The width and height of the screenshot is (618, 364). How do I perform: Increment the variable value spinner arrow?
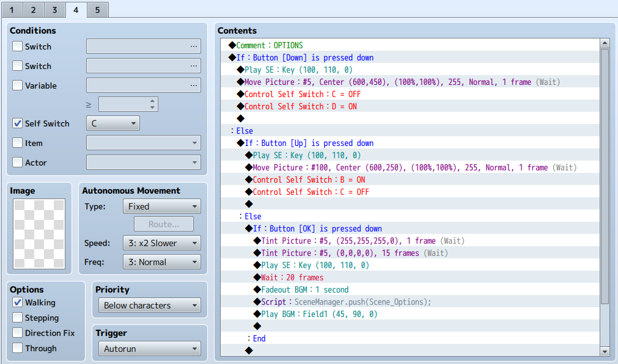click(x=153, y=101)
